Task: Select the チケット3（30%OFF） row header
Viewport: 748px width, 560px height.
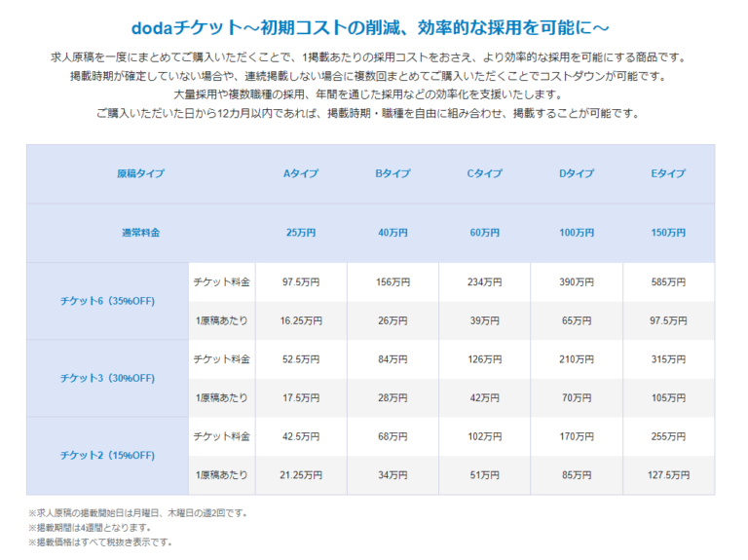Action: coord(107,378)
